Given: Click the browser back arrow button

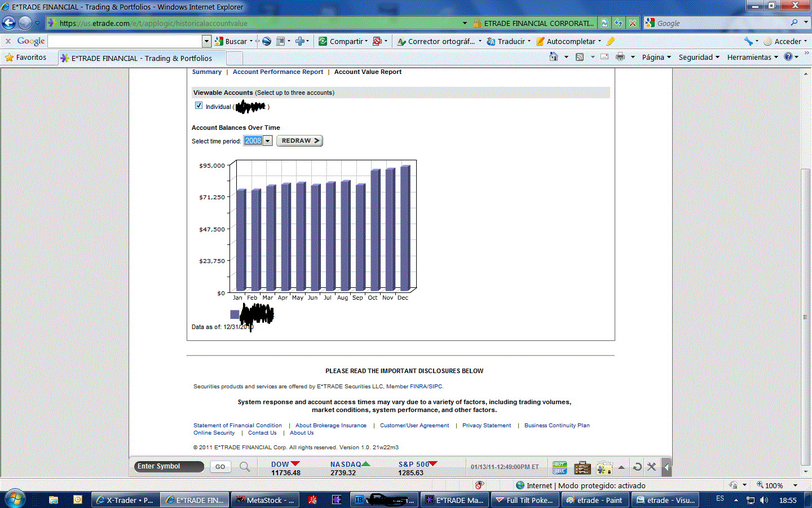Looking at the screenshot, I should [x=9, y=23].
